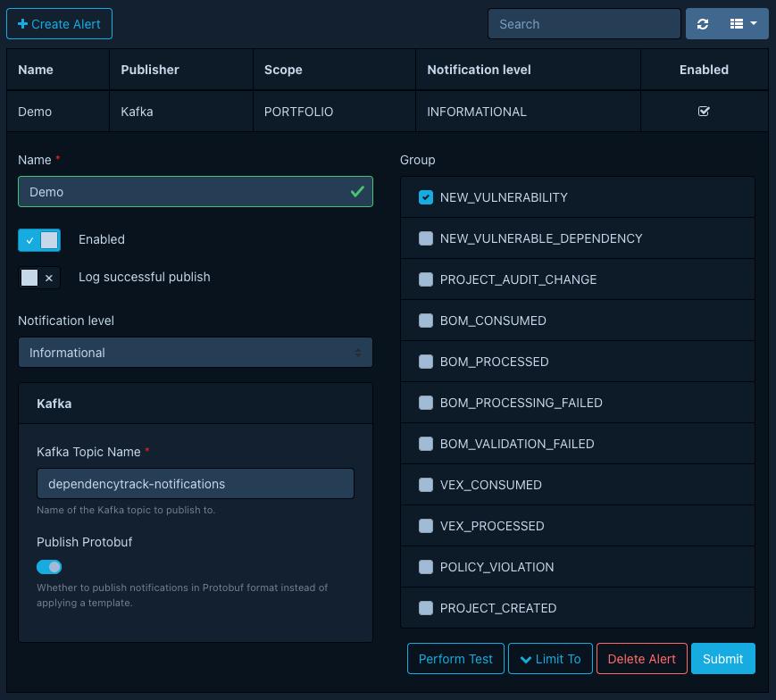Submit the alert configuration

723,658
